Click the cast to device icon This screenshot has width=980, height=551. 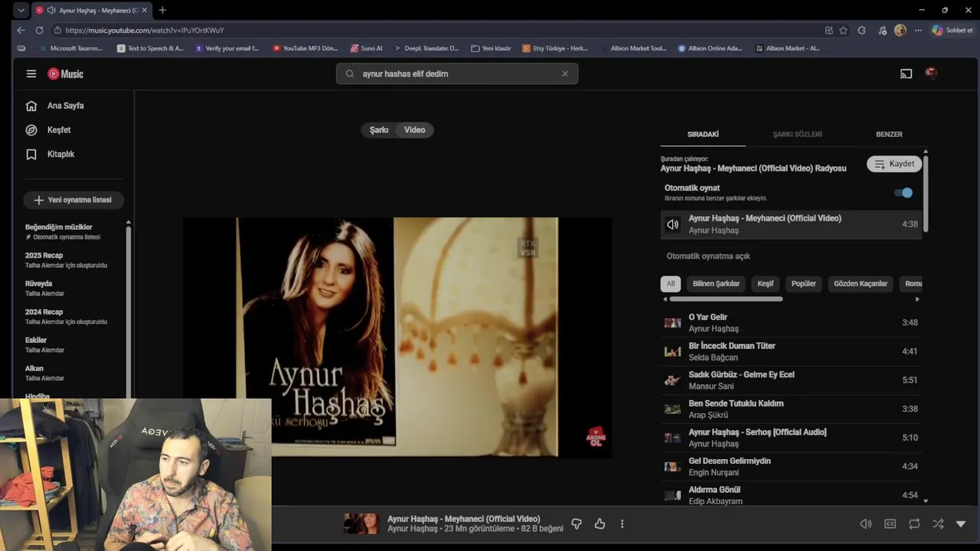point(906,73)
